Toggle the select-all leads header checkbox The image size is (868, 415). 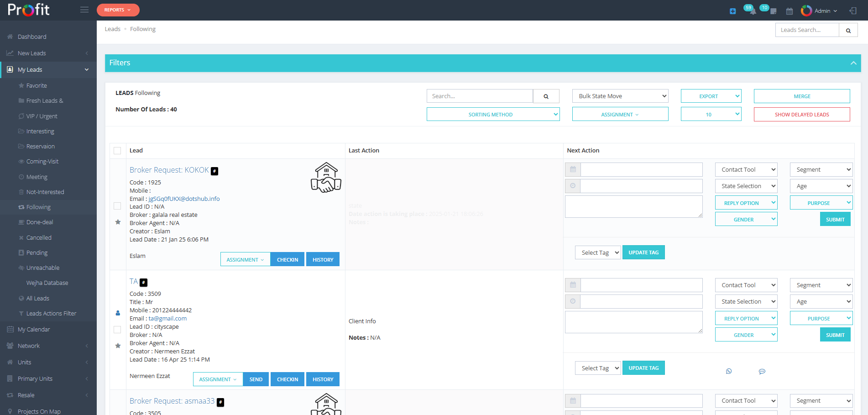pos(117,151)
